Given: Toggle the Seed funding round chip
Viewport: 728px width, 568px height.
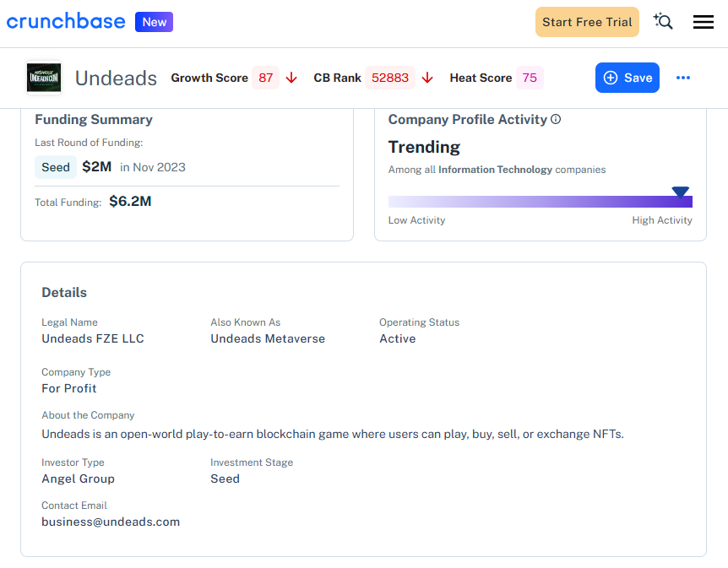Looking at the screenshot, I should tap(56, 167).
